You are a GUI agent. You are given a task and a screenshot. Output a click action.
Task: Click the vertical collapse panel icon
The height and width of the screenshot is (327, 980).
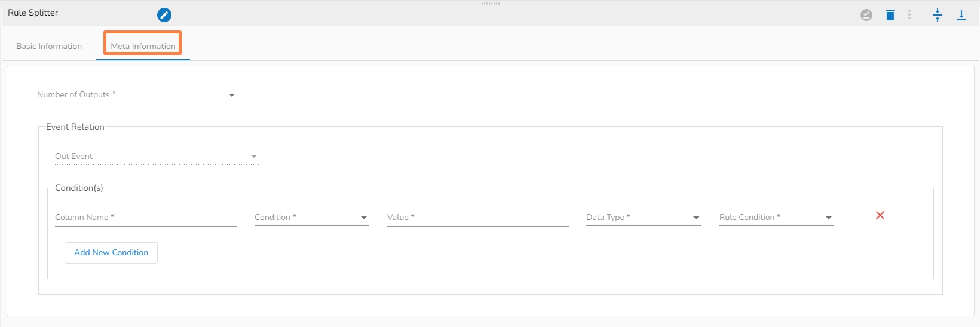(938, 15)
